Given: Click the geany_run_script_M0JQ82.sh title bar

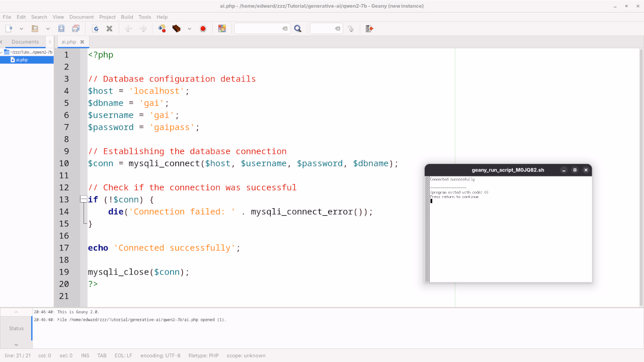Looking at the screenshot, I should click(508, 170).
